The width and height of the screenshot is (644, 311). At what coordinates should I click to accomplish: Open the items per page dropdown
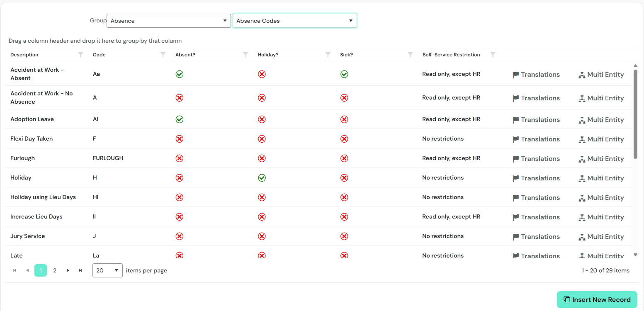click(x=107, y=270)
